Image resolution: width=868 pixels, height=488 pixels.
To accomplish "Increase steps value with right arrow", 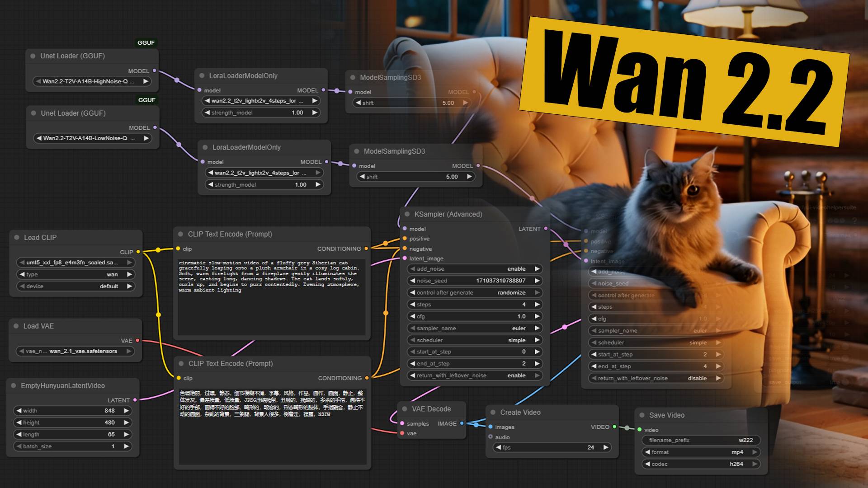I will [x=537, y=305].
